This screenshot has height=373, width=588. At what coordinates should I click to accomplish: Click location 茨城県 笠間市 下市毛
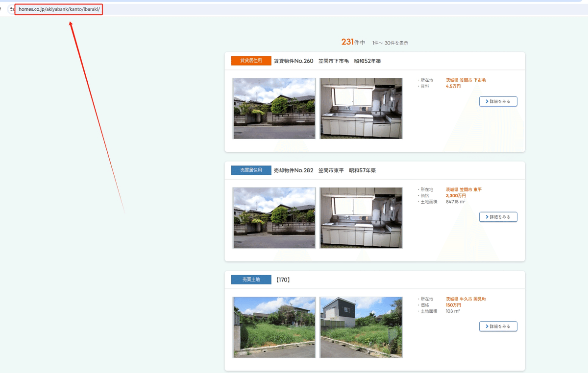(465, 80)
